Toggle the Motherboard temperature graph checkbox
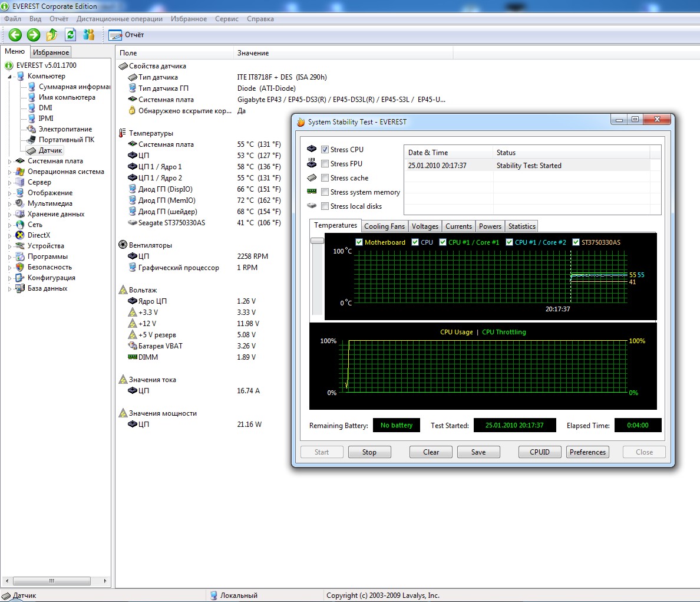700x602 pixels. point(359,242)
